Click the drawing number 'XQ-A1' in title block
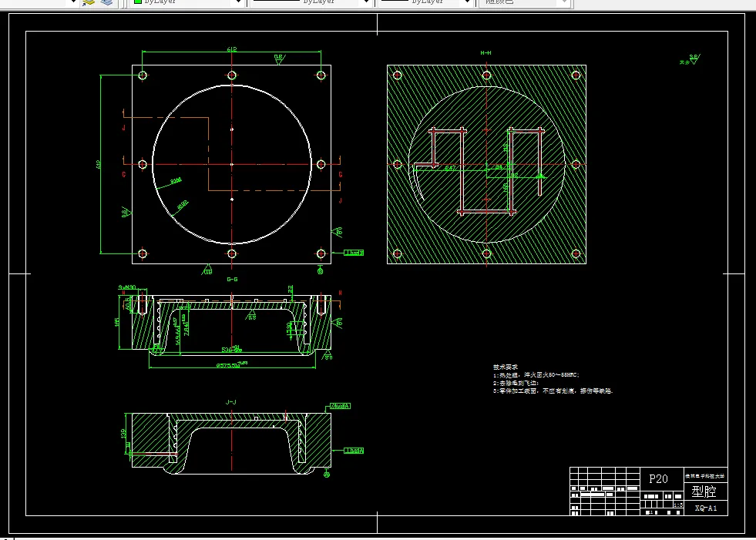The width and height of the screenshot is (756, 540). pos(706,508)
